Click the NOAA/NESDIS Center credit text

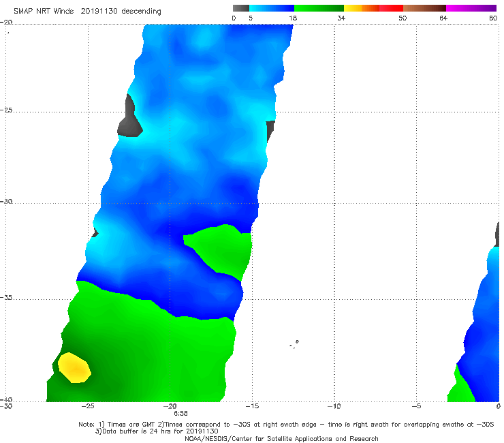(281, 438)
